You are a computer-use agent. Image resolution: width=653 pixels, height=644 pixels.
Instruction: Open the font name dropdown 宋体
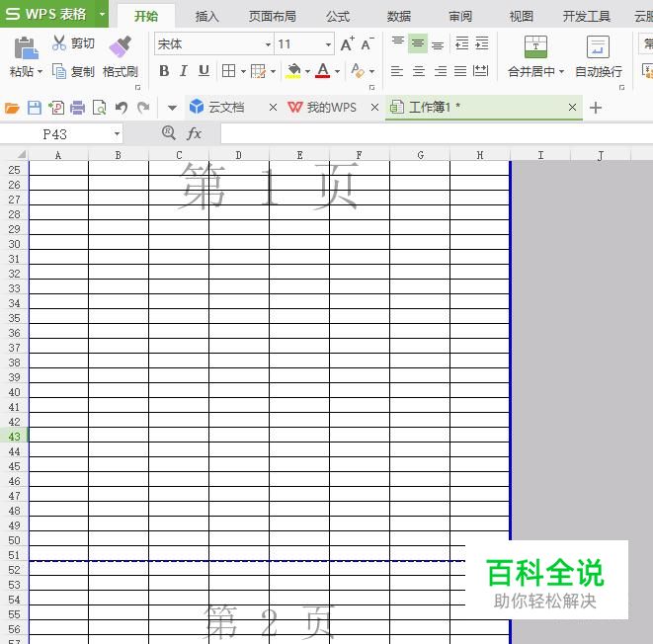click(x=268, y=44)
